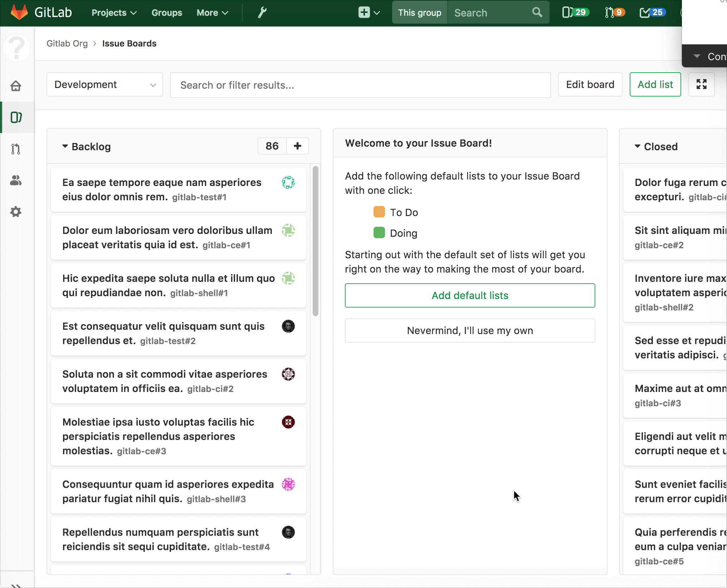Screen dimensions: 727x588
Task: Open group settings gear in sidebar
Action: point(16,212)
